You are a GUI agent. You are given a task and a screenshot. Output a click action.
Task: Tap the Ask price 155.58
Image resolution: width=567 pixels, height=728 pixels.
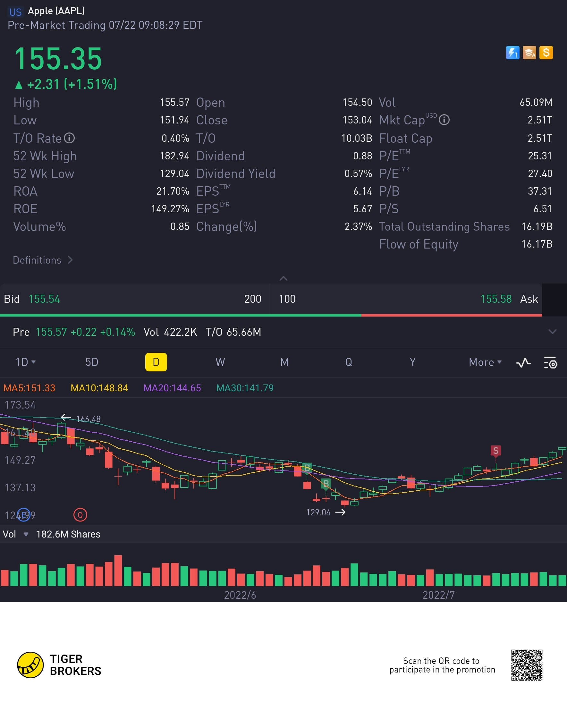click(x=496, y=299)
